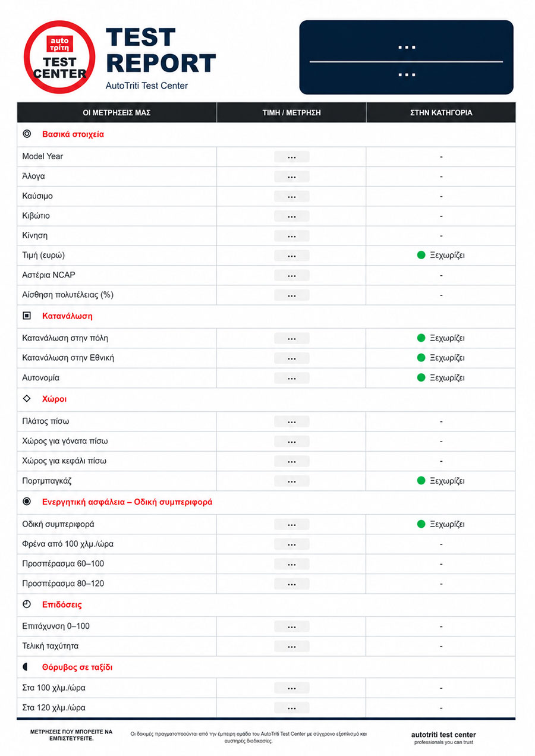Click the diamond icon next to Χώροι
Viewport: 535px width, 756px height.
coord(27,399)
